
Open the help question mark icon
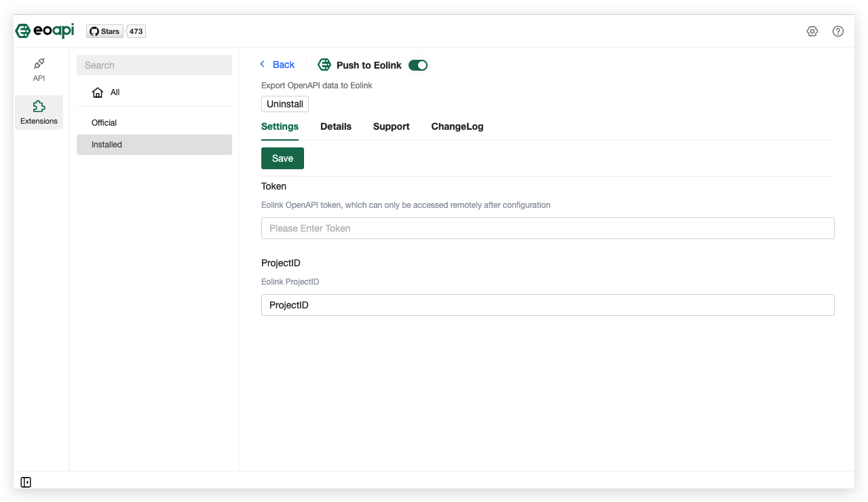(838, 31)
